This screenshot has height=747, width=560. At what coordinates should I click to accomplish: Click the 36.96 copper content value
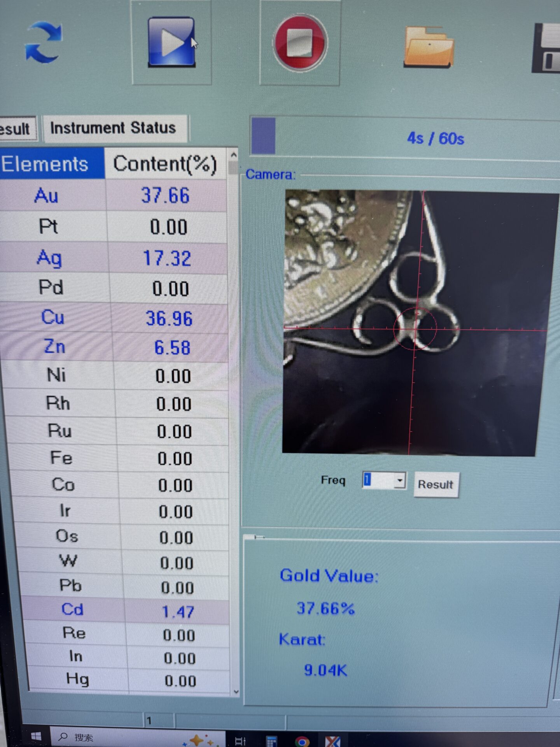(x=169, y=319)
